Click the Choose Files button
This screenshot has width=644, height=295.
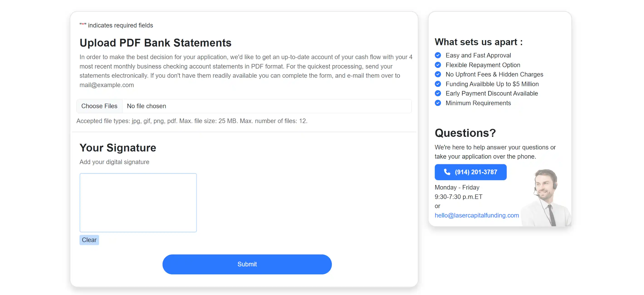tap(99, 106)
